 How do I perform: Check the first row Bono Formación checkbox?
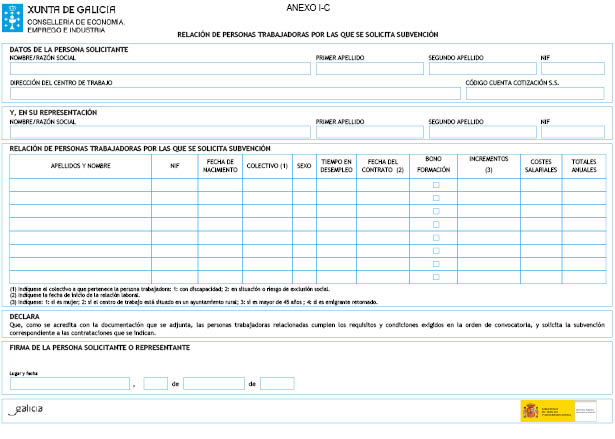coord(435,185)
